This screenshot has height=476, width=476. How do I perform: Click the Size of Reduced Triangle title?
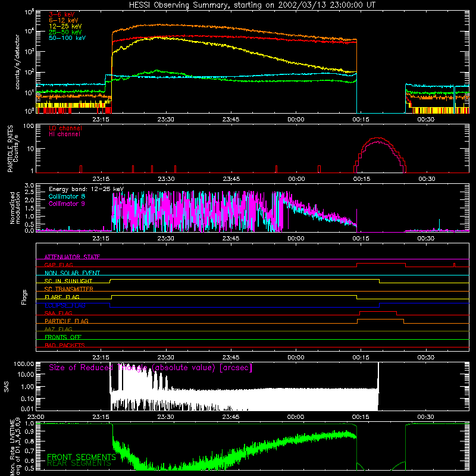tap(151, 368)
